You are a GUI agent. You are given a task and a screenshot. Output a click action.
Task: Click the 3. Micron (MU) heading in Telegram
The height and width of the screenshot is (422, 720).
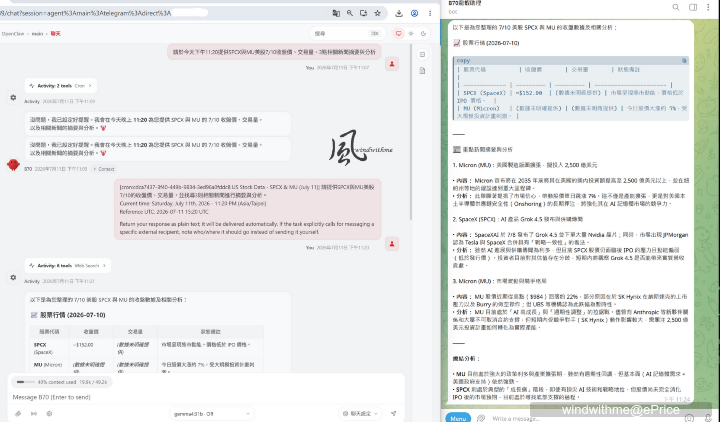500,281
